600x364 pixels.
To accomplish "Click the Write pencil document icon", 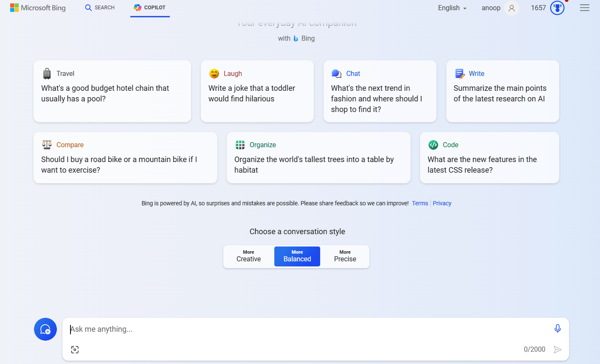I will pyautogui.click(x=459, y=74).
